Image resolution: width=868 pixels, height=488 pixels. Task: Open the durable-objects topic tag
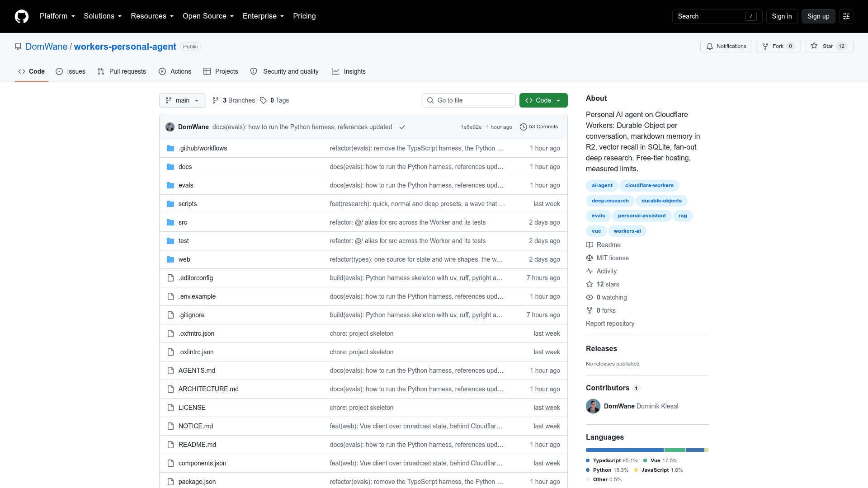point(661,201)
